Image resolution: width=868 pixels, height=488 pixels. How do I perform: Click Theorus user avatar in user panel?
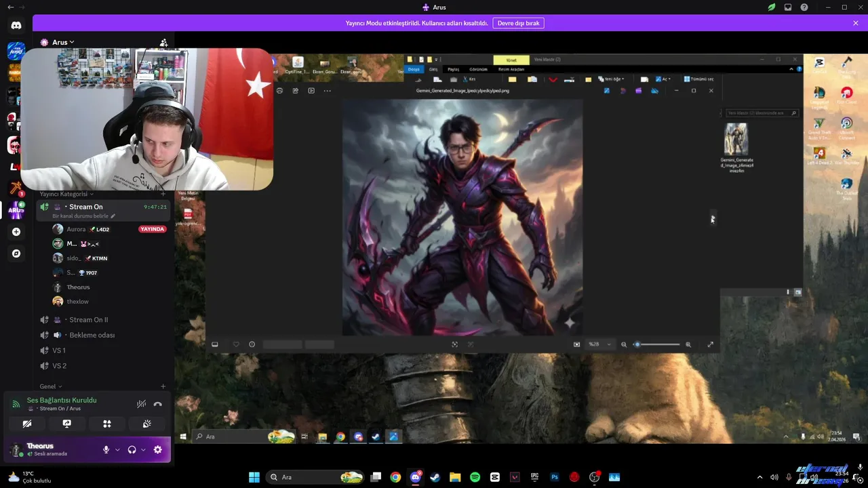[x=16, y=449]
